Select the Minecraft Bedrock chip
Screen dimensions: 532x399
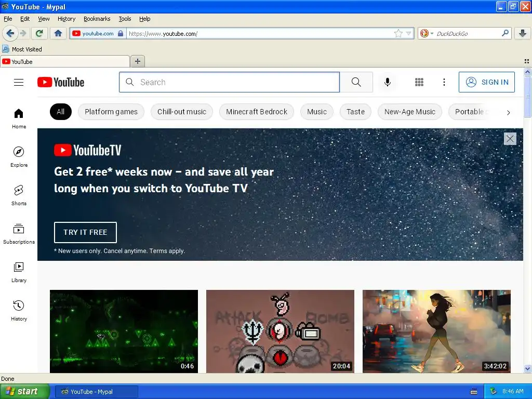tap(257, 112)
